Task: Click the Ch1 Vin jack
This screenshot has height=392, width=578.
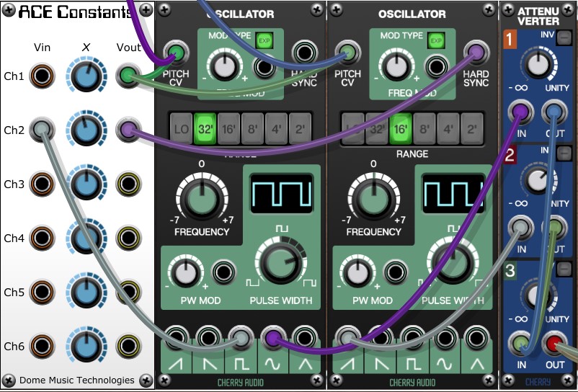Action: 42,76
